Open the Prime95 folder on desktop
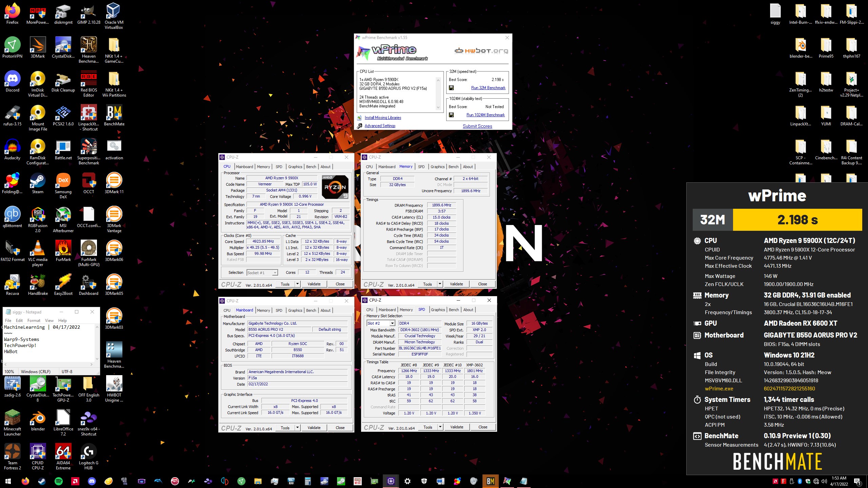This screenshot has height=488, width=868. [x=826, y=48]
